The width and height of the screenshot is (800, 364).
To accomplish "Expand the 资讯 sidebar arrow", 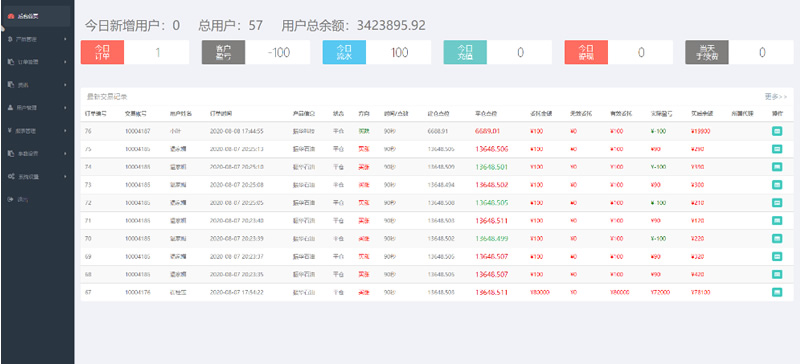I will [65, 85].
